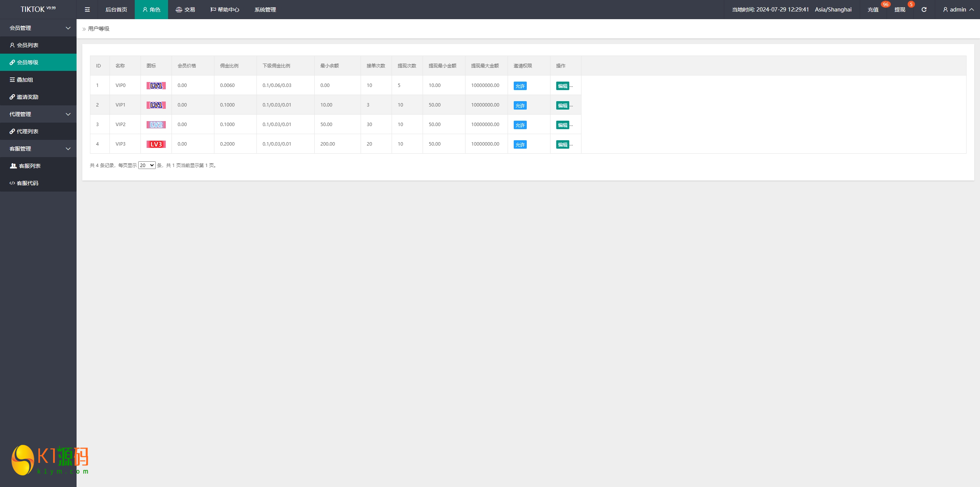Viewport: 980px width, 487px height.
Task: Open 充值 recharge notifications with 96 badge
Action: 873,10
